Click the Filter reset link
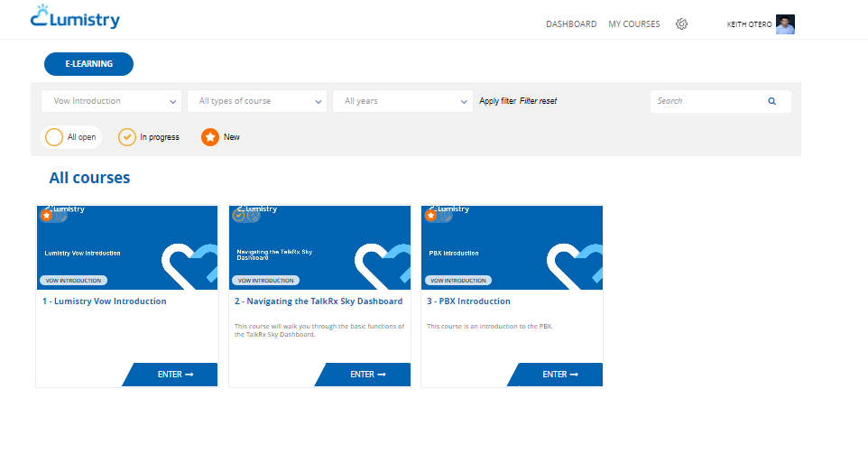 [x=538, y=101]
